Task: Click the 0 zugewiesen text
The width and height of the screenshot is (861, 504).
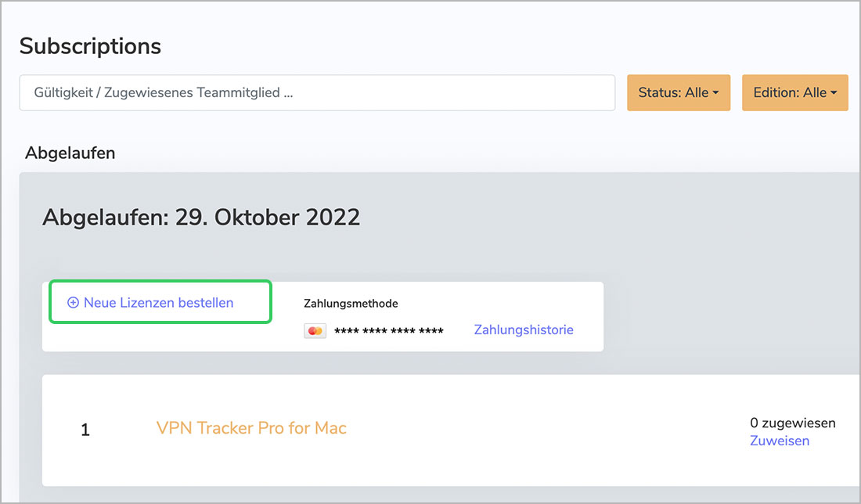Action: (792, 423)
